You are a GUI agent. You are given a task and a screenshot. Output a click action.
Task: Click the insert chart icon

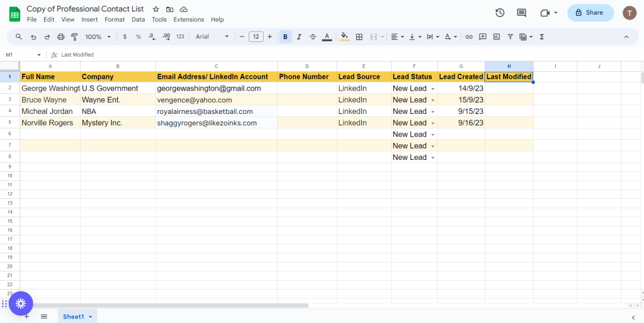point(497,37)
